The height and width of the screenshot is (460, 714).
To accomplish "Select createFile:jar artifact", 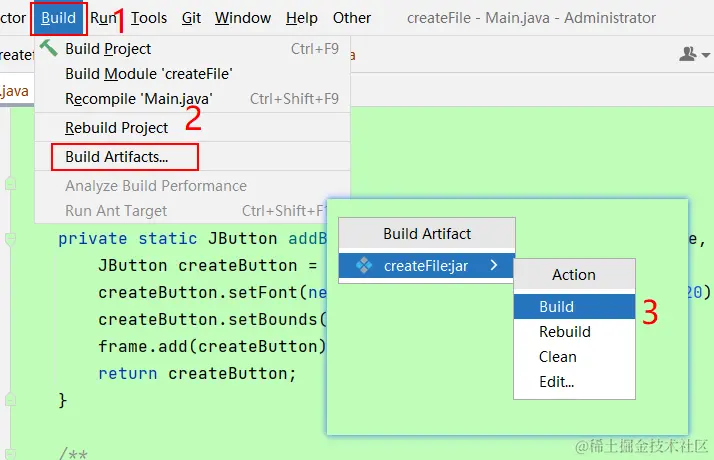I will point(427,266).
